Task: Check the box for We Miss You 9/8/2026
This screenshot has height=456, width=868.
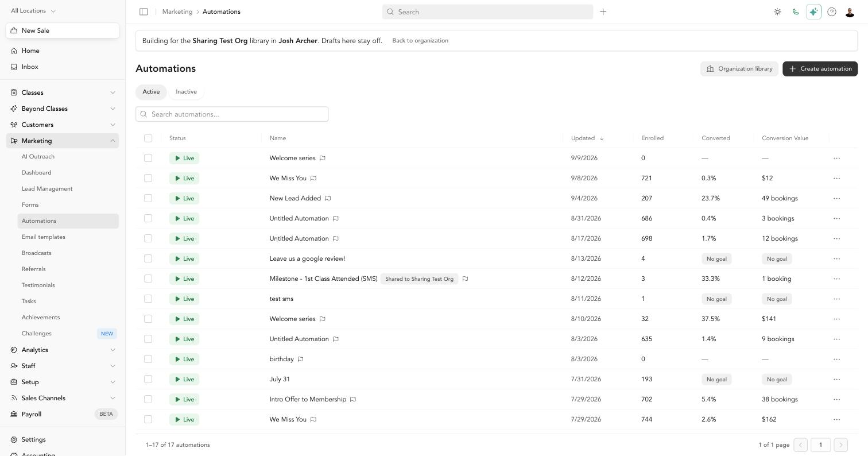Action: (x=148, y=178)
